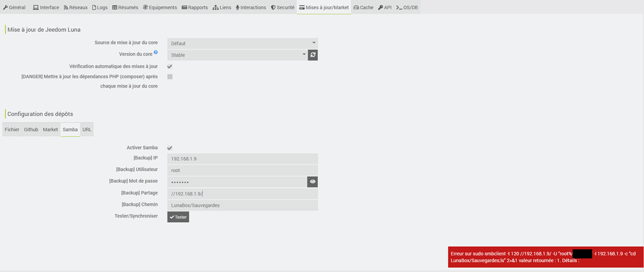Go to the Liens tab

222,8
